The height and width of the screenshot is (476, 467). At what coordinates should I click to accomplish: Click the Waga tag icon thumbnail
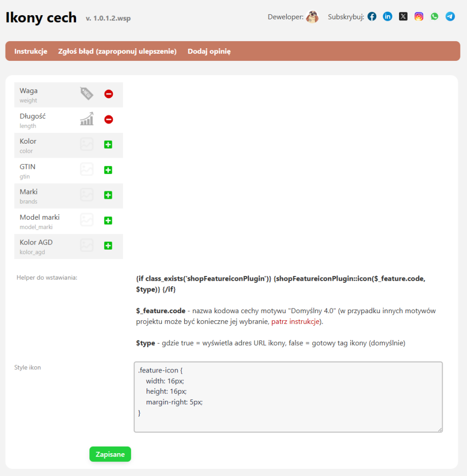pos(87,94)
